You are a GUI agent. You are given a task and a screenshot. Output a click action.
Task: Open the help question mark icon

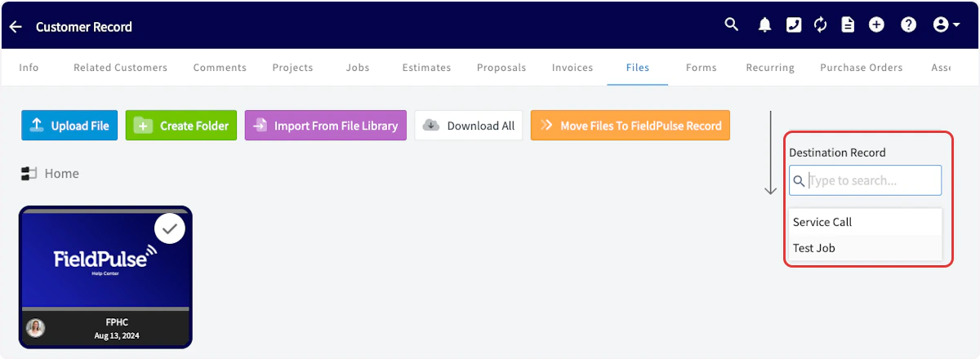click(x=908, y=25)
